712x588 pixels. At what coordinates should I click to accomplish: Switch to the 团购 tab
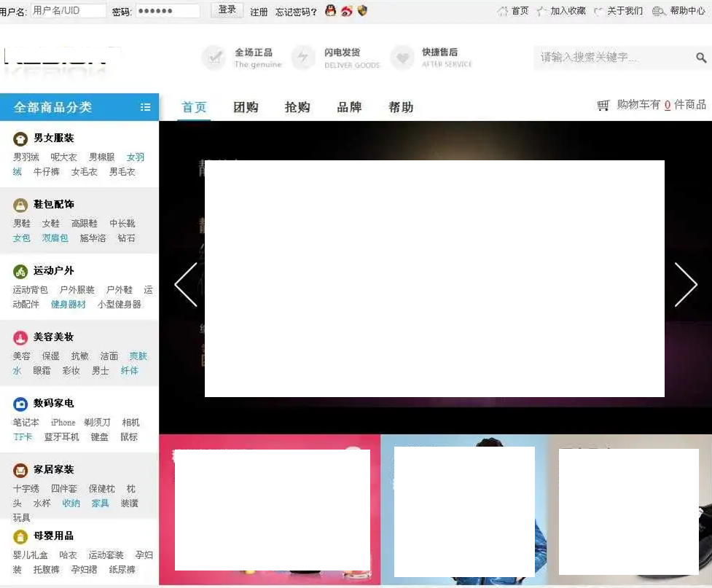pyautogui.click(x=246, y=107)
